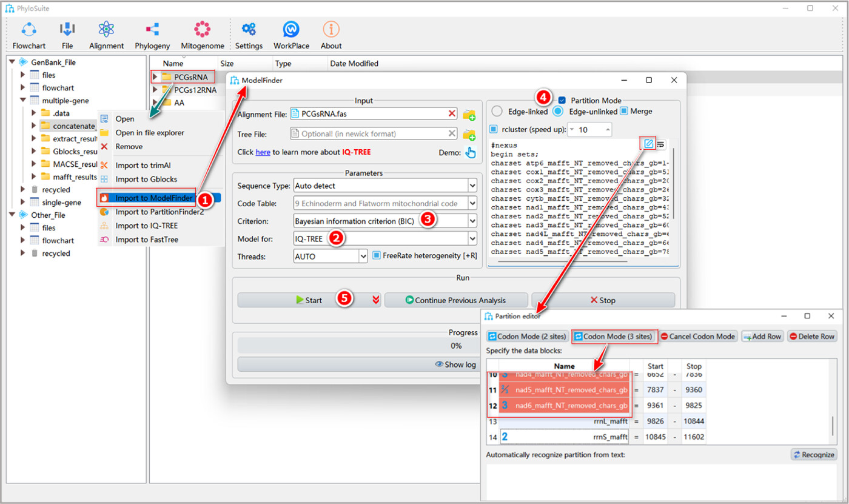Viewport: 849px width, 504px height.
Task: Click Codon Mode (3 sites) button
Action: pyautogui.click(x=614, y=336)
